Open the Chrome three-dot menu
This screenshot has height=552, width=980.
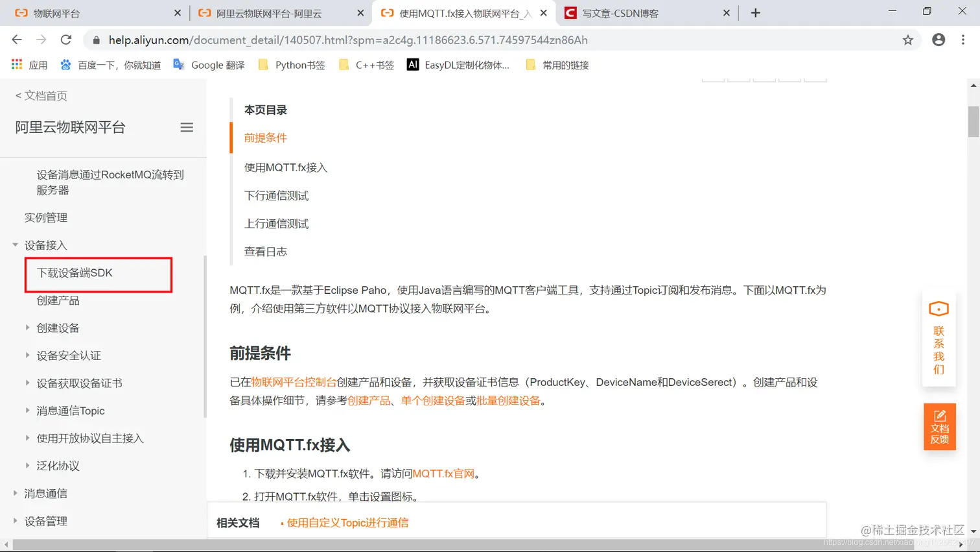pyautogui.click(x=963, y=40)
